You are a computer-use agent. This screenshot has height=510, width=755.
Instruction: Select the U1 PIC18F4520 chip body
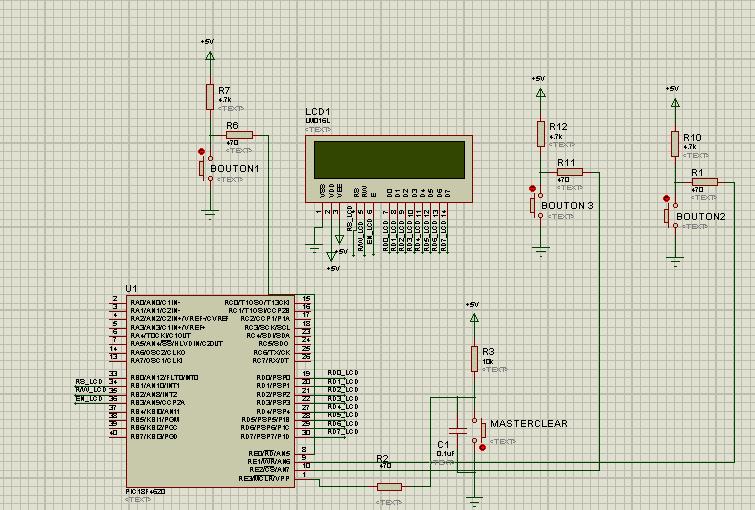point(210,391)
